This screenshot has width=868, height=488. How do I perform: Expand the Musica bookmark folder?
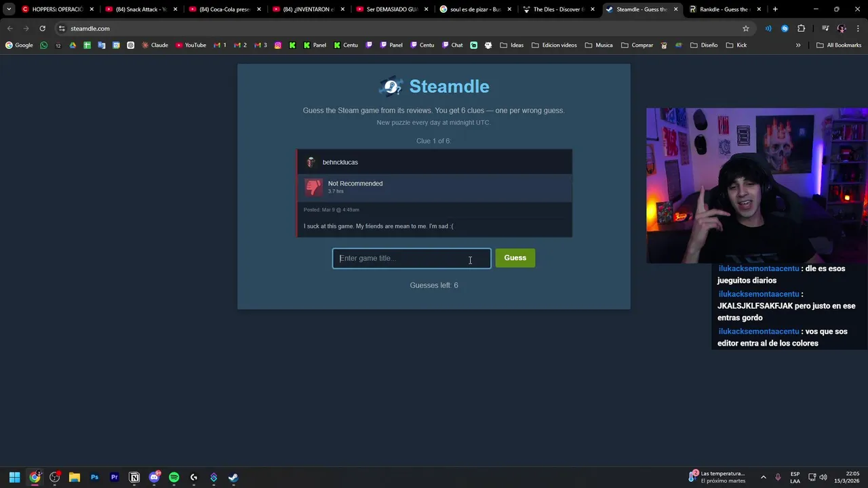coord(599,45)
